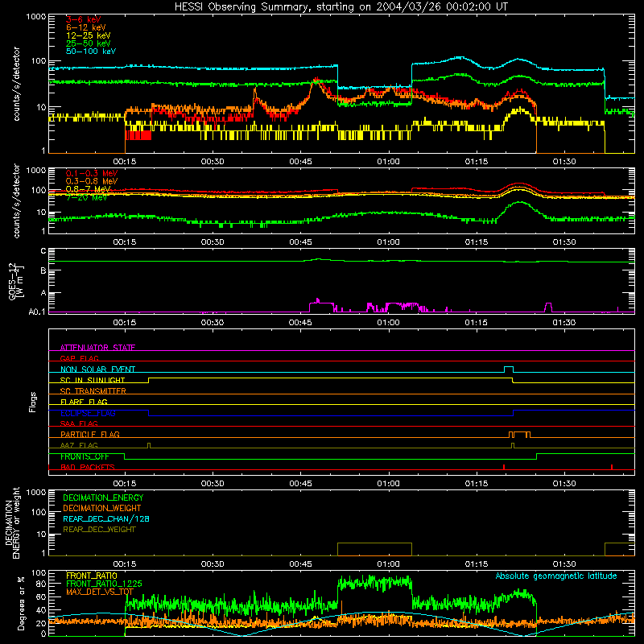The image size is (644, 644).
Task: Click the Flags axis title
Action: pyautogui.click(x=33, y=402)
